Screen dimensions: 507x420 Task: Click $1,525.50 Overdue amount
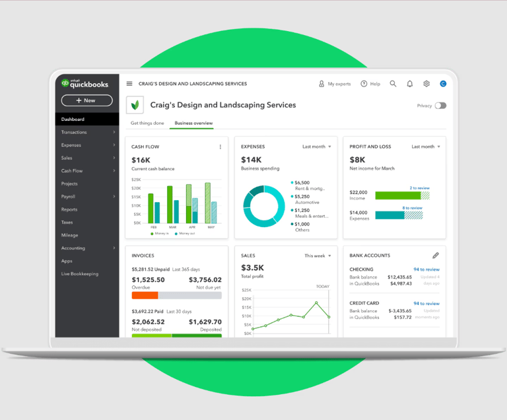point(148,279)
